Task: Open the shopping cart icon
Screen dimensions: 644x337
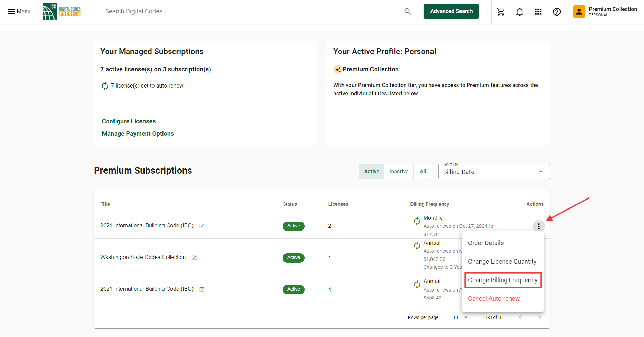Action: point(501,12)
